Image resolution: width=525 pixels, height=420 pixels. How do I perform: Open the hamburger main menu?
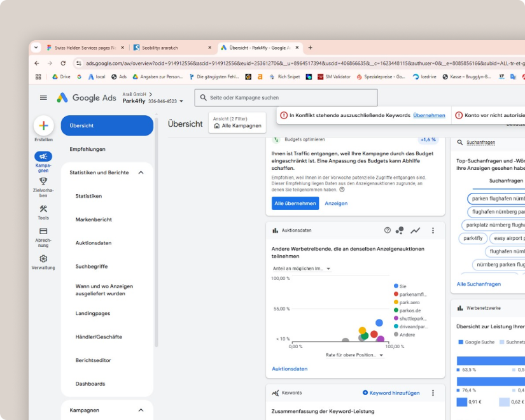click(x=43, y=98)
